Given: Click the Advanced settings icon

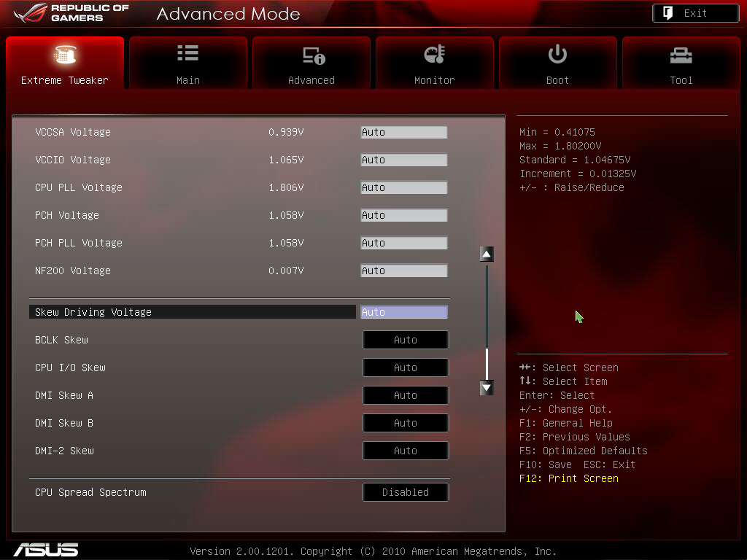Looking at the screenshot, I should pos(313,55).
